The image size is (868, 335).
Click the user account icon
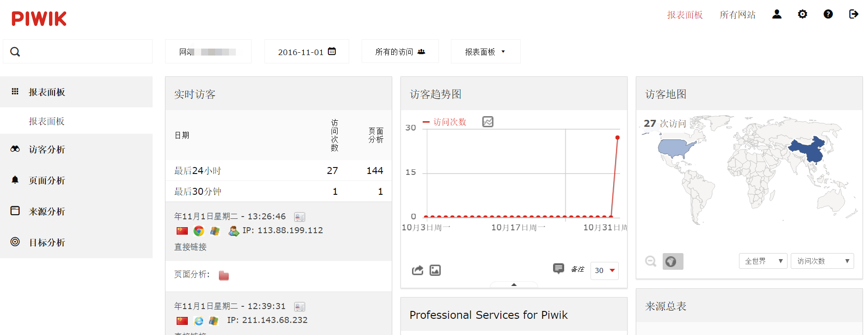coord(777,14)
